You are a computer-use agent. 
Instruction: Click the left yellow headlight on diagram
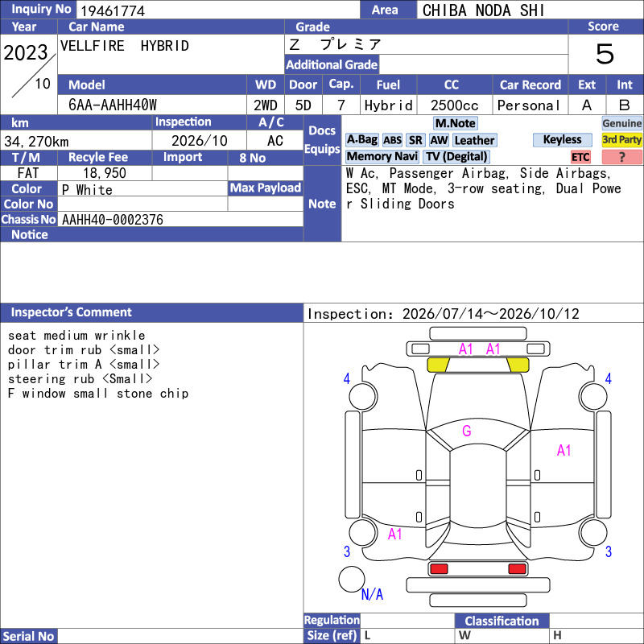point(438,365)
